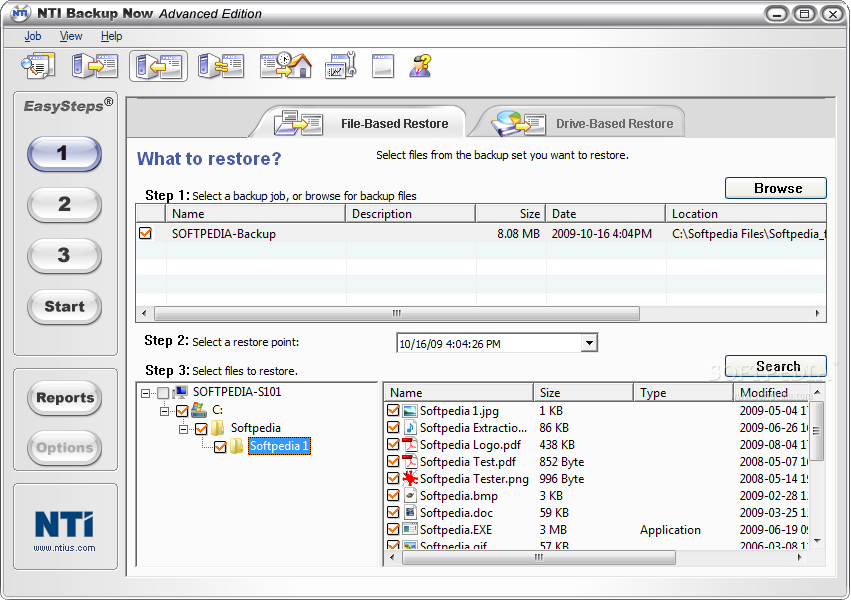Click the Softpedia.doc file icon
This screenshot has height=601, width=851.
[x=410, y=513]
